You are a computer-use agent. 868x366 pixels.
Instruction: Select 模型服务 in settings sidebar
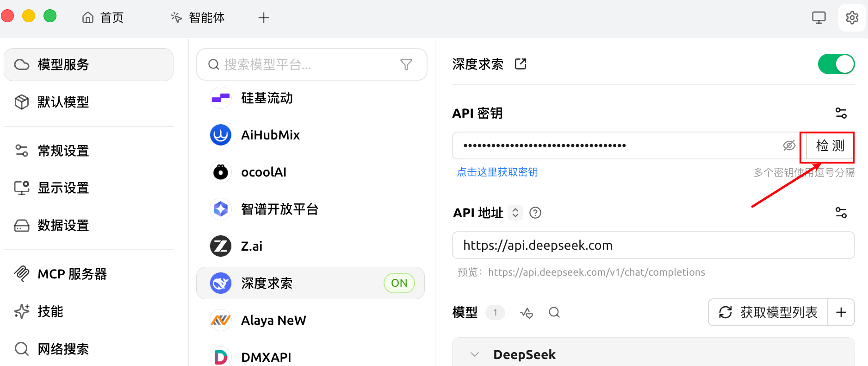click(88, 64)
